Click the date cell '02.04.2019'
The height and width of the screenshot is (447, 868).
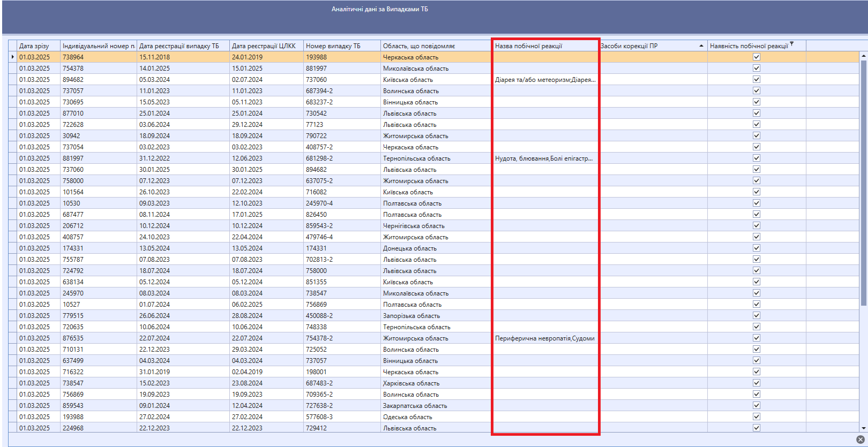pos(267,372)
